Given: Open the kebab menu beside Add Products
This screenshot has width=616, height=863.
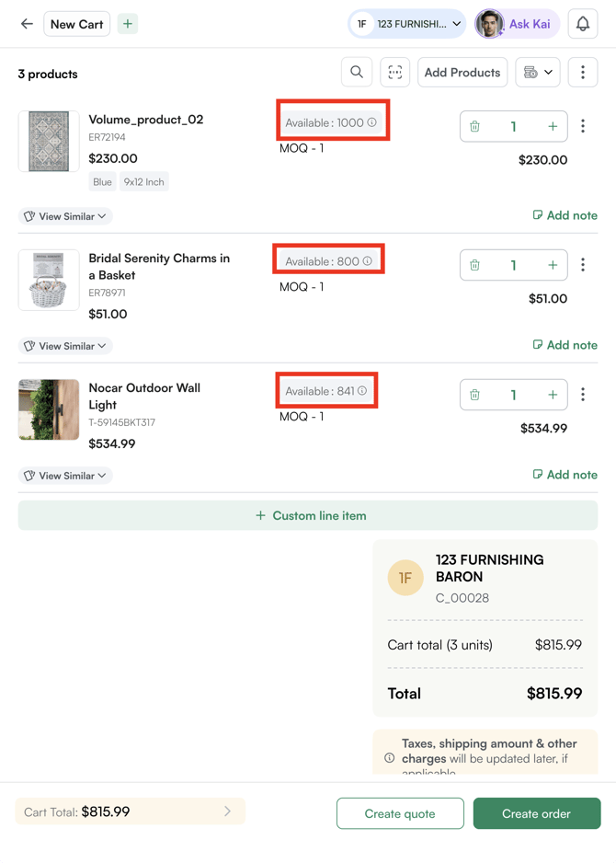Looking at the screenshot, I should [x=583, y=72].
